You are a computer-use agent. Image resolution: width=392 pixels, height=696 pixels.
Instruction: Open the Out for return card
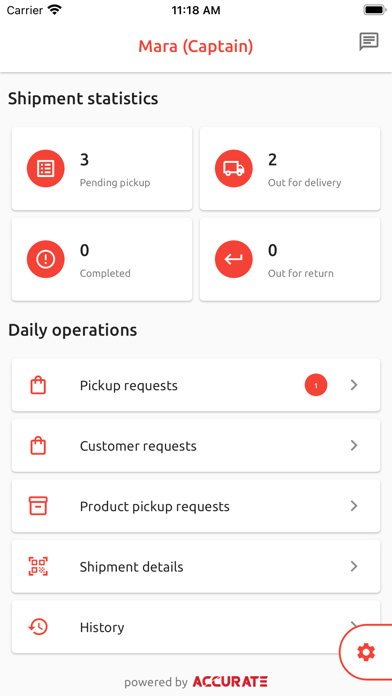[x=290, y=259]
